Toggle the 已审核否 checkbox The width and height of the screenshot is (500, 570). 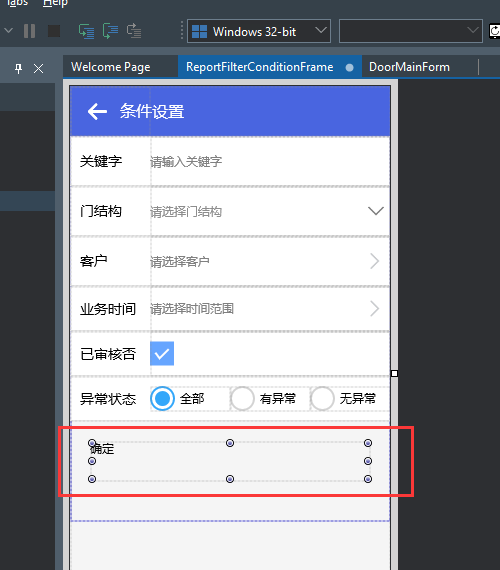pos(162,353)
